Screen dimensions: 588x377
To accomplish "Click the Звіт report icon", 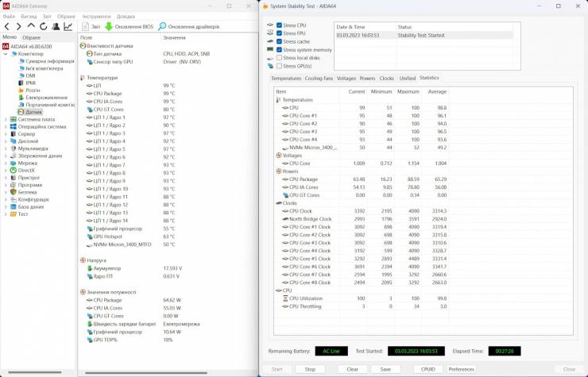I will click(86, 27).
